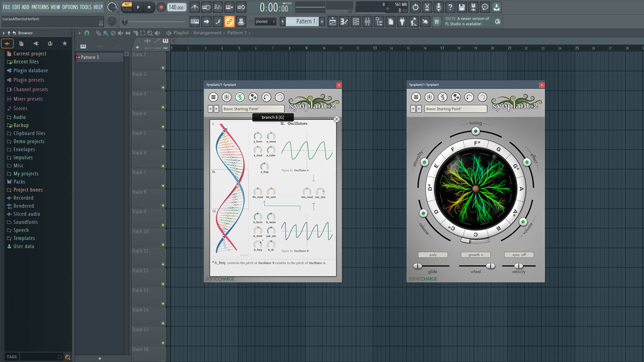
Task: Click the import sample icon in the left Synplant window
Action: pos(227,97)
